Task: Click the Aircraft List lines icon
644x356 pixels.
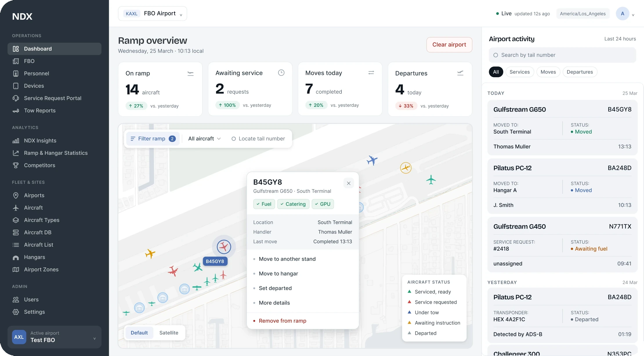Action: click(x=16, y=245)
